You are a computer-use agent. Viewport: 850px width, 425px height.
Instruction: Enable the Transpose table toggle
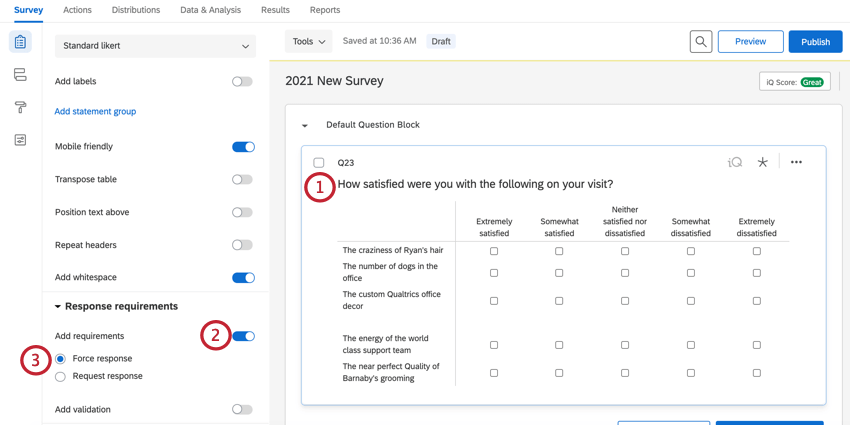pos(243,180)
